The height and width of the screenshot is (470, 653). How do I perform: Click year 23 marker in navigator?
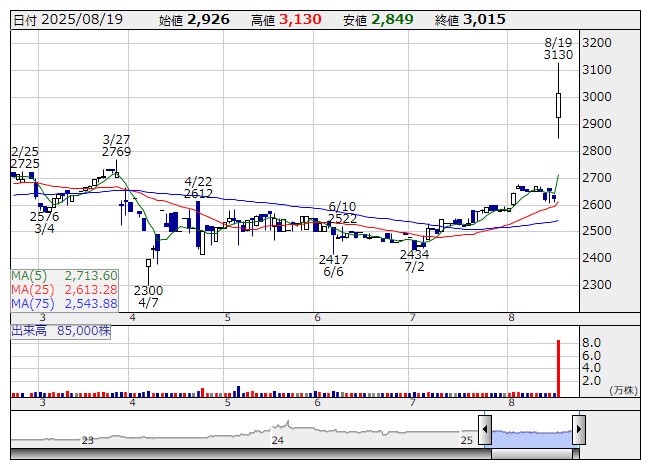(x=87, y=440)
